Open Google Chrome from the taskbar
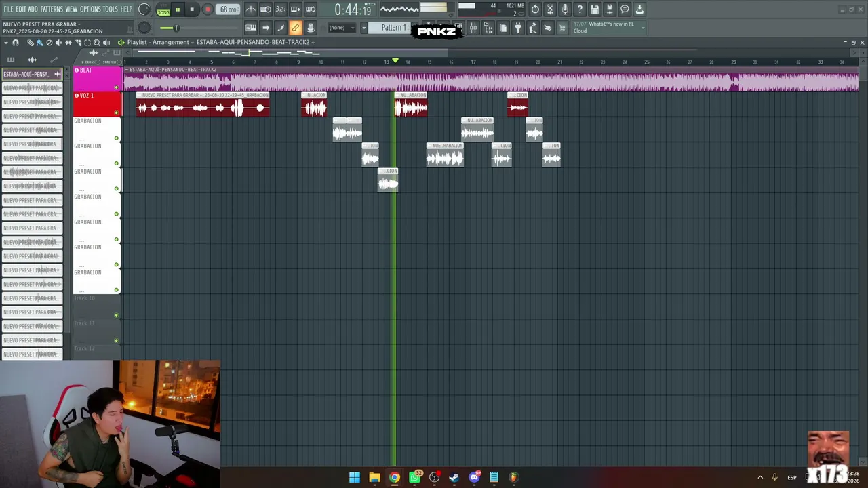The image size is (868, 488). tap(395, 477)
